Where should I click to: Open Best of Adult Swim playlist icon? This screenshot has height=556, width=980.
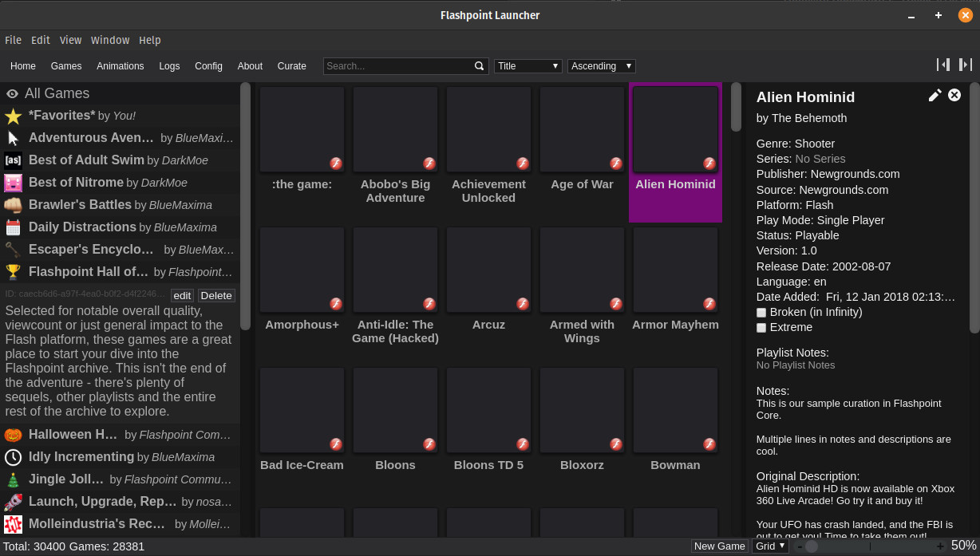[x=13, y=160]
